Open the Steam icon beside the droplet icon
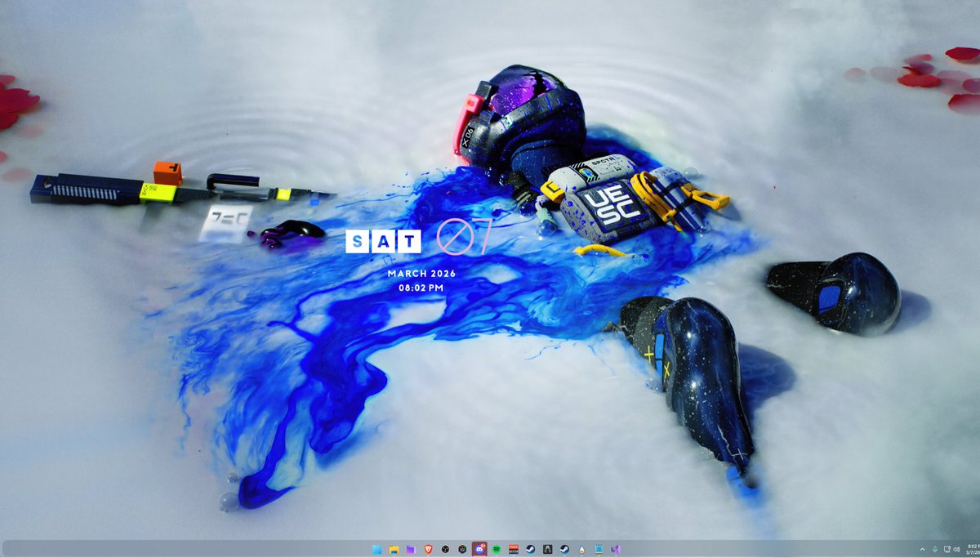The height and width of the screenshot is (558, 980). point(564,550)
